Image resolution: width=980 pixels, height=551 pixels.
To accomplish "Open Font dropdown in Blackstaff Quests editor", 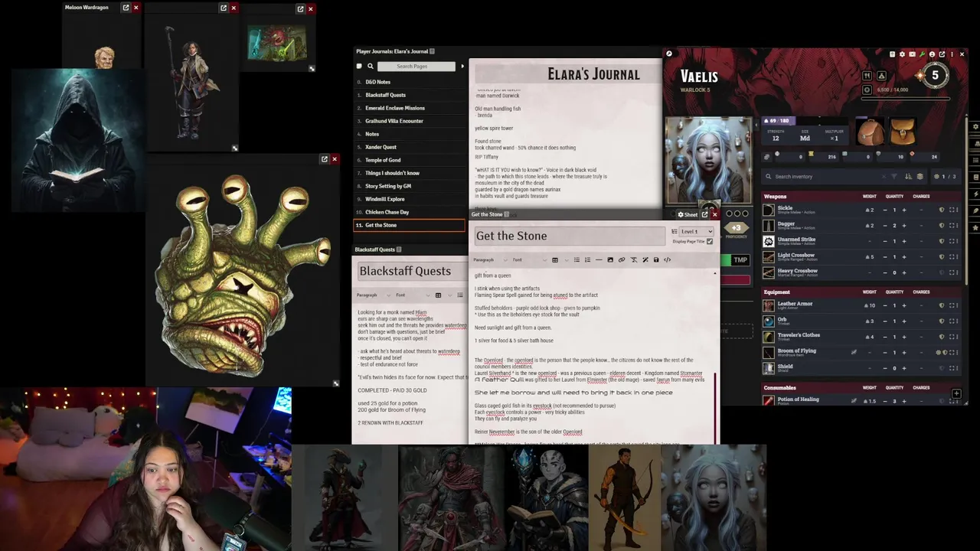I will click(x=412, y=295).
